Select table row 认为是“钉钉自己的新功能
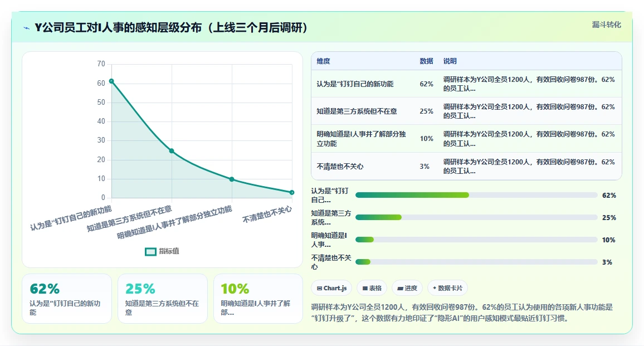This screenshot has height=346, width=644. [x=467, y=84]
